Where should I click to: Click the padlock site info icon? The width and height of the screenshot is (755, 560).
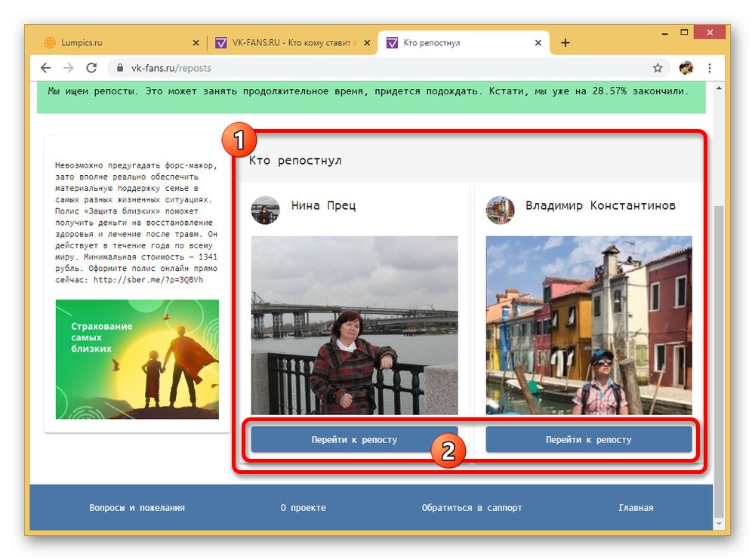click(120, 68)
